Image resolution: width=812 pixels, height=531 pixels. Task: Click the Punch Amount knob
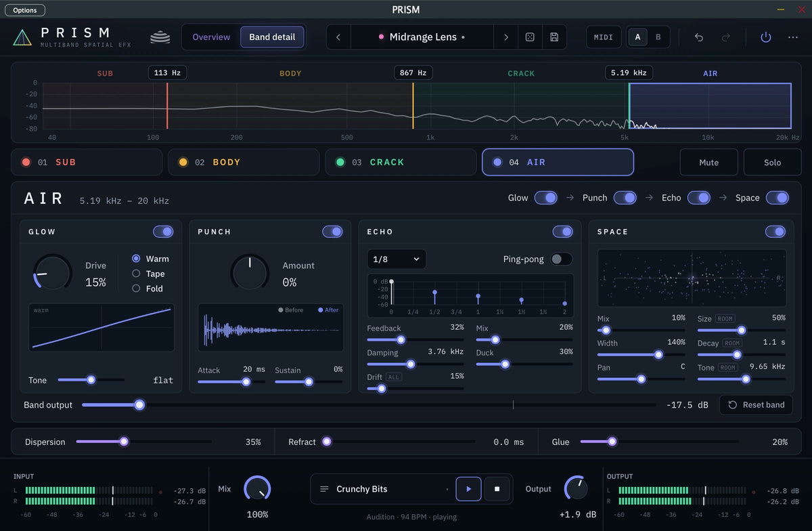click(250, 273)
